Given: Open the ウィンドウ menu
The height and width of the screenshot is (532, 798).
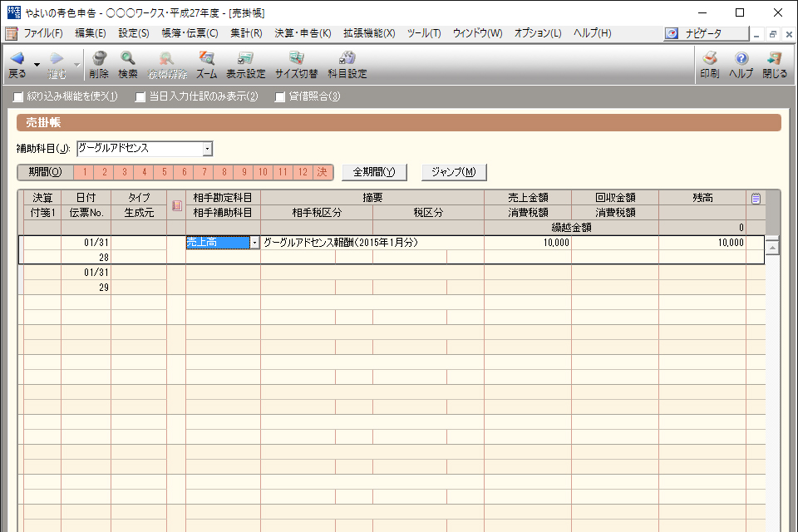Looking at the screenshot, I should coord(477,33).
